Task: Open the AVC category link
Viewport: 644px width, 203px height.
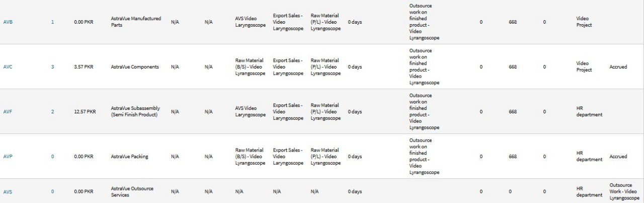Action: pyautogui.click(x=8, y=67)
